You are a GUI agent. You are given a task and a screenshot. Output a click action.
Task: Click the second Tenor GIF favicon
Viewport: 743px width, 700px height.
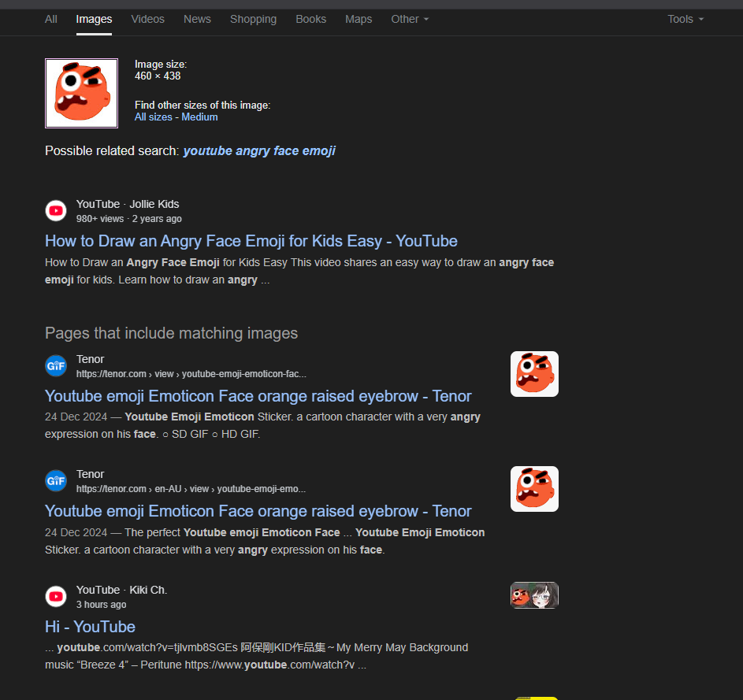[56, 481]
